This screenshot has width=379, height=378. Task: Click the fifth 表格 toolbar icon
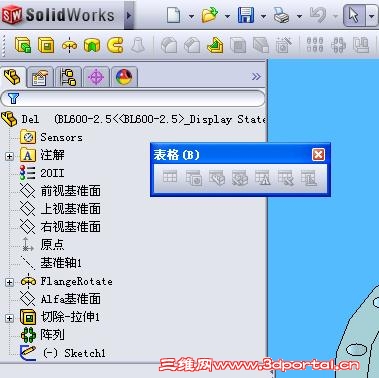263,177
